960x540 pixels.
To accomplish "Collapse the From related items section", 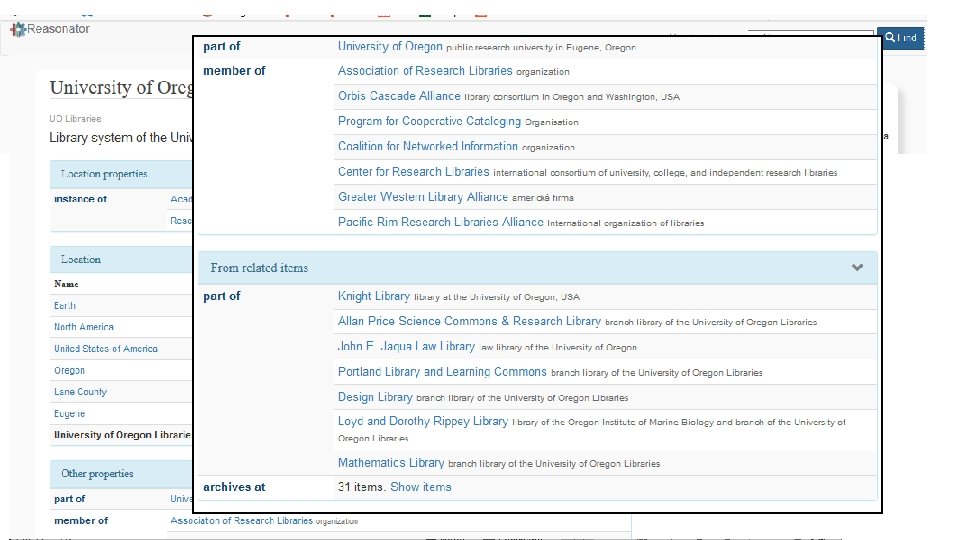I will click(x=857, y=268).
